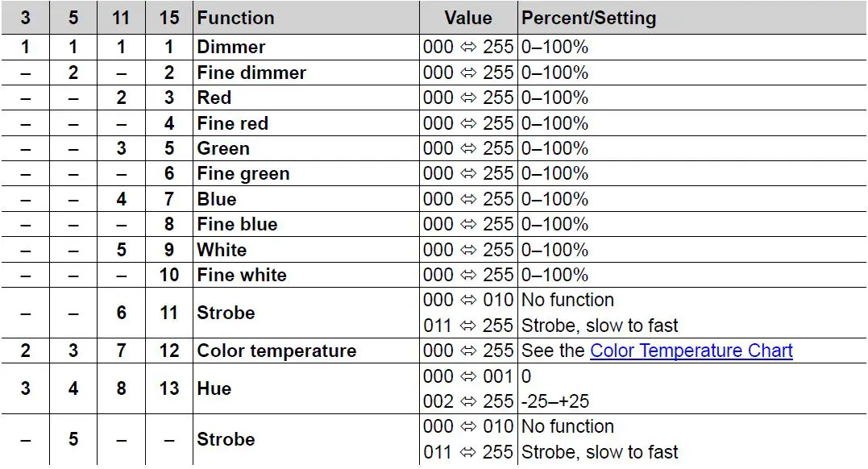The height and width of the screenshot is (469, 868).
Task: Select the Blue function cell
Action: click(x=217, y=199)
